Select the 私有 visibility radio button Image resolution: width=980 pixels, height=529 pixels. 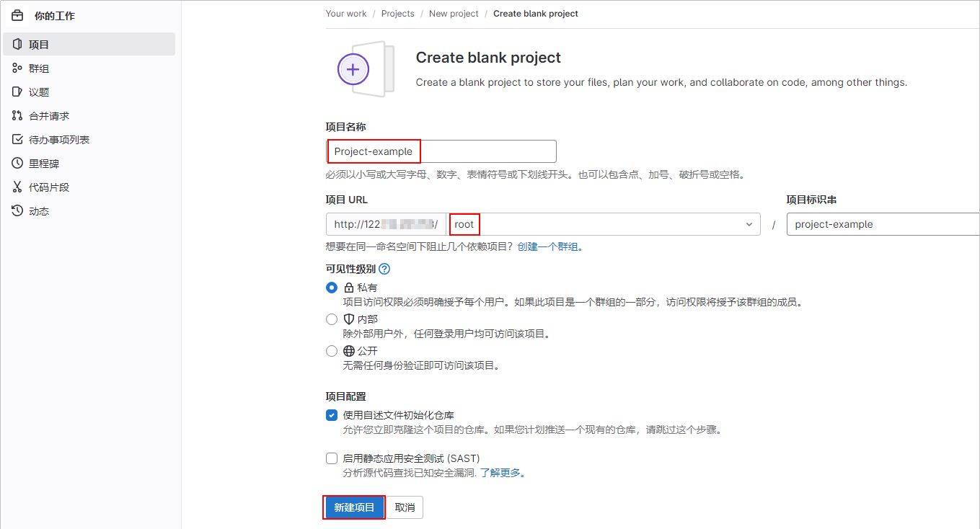pos(332,288)
